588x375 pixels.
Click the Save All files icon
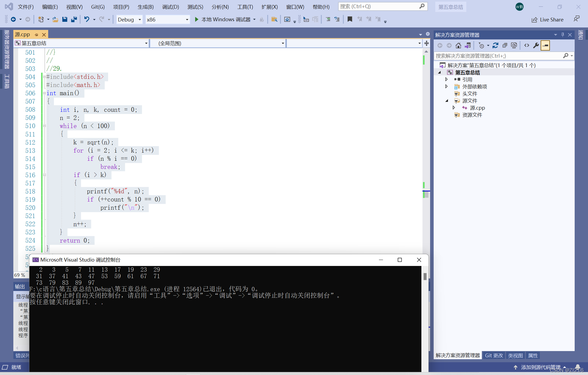[75, 20]
